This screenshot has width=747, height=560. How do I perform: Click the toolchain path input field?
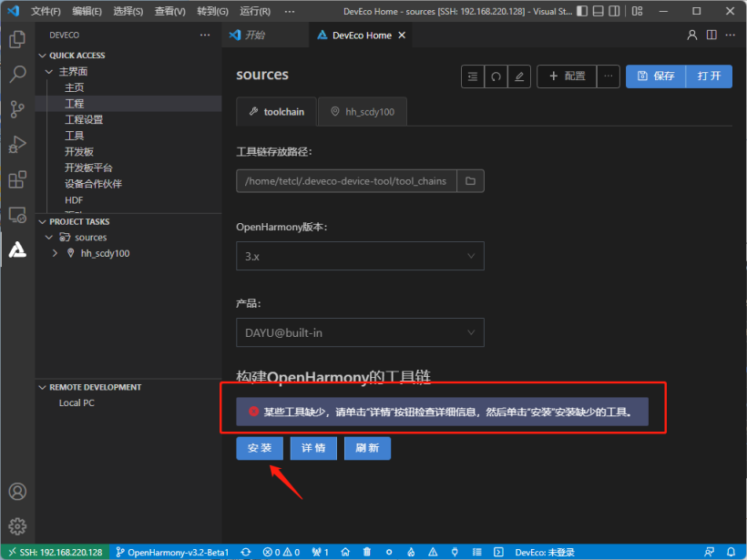click(x=346, y=181)
